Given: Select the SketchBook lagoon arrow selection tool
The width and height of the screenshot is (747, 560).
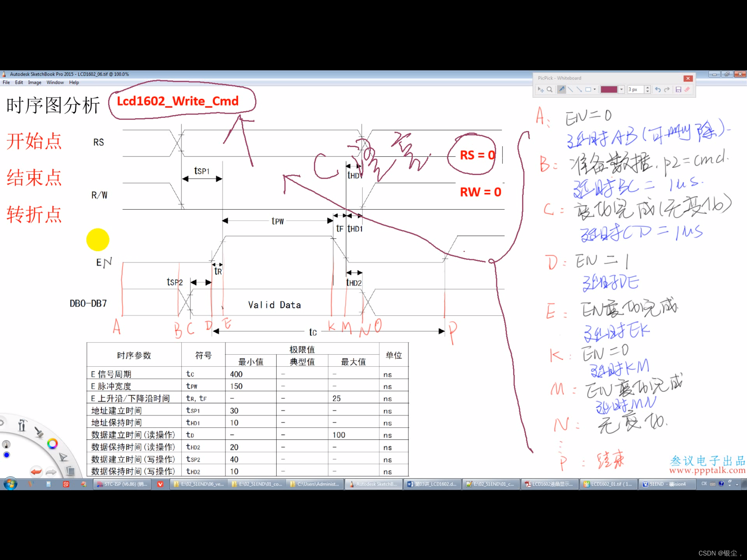Looking at the screenshot, I should point(63,457).
